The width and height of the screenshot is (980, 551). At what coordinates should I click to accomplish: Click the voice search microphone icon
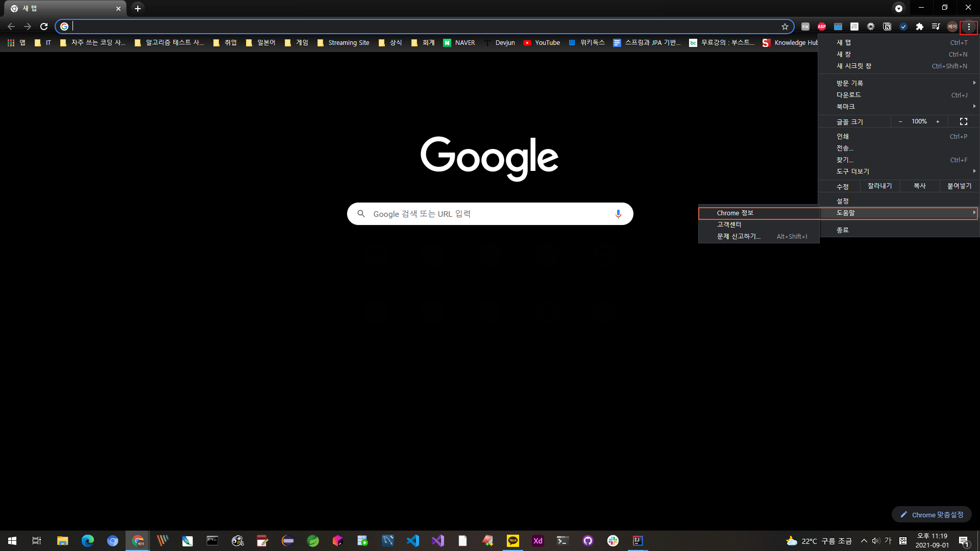[618, 214]
